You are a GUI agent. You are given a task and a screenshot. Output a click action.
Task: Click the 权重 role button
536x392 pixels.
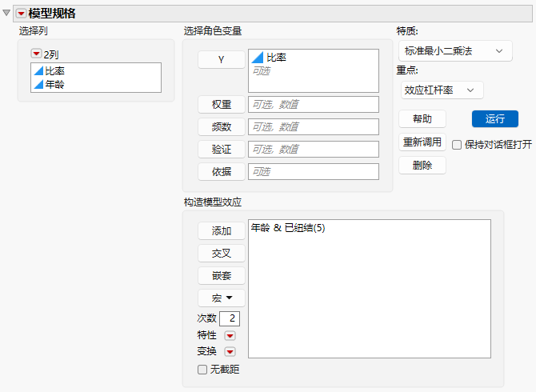pos(221,105)
